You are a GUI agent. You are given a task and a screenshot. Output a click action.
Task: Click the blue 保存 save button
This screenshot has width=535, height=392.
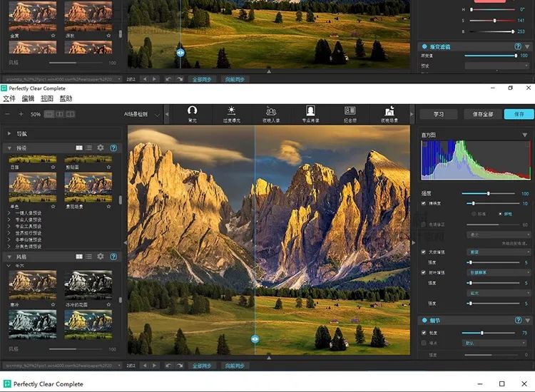click(519, 114)
